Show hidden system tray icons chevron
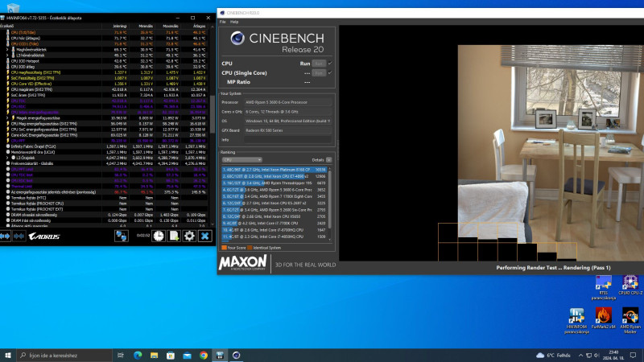 pos(580,355)
